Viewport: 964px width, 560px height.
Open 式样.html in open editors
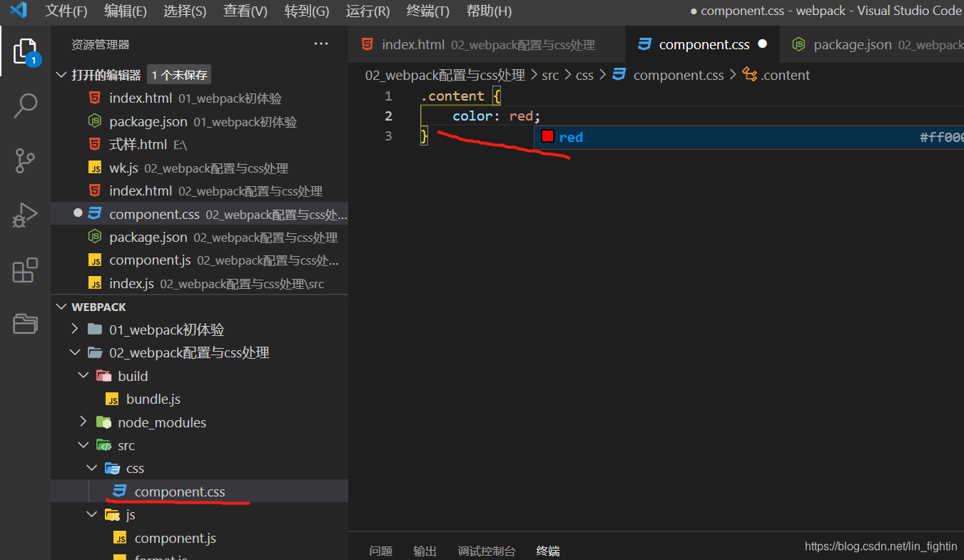tap(200, 145)
